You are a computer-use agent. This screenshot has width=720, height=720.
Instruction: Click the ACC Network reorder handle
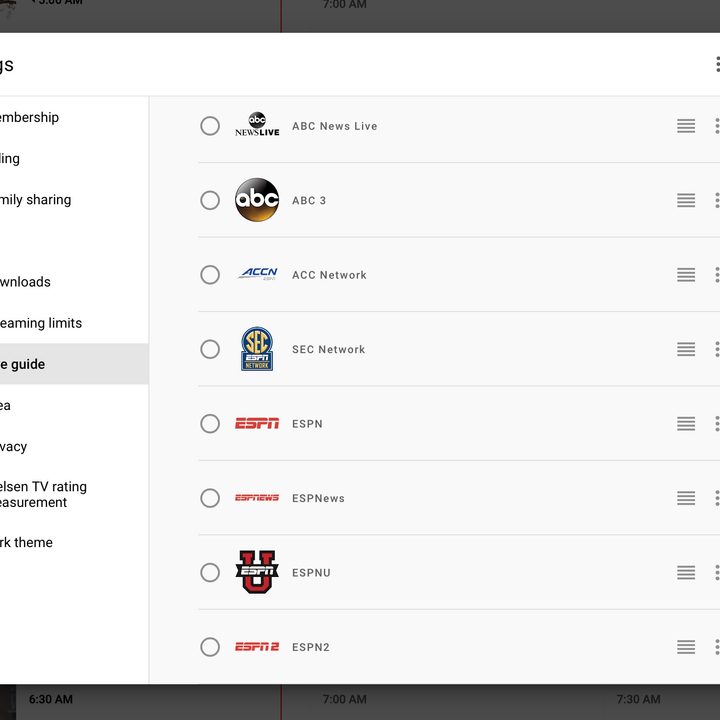[x=686, y=275]
